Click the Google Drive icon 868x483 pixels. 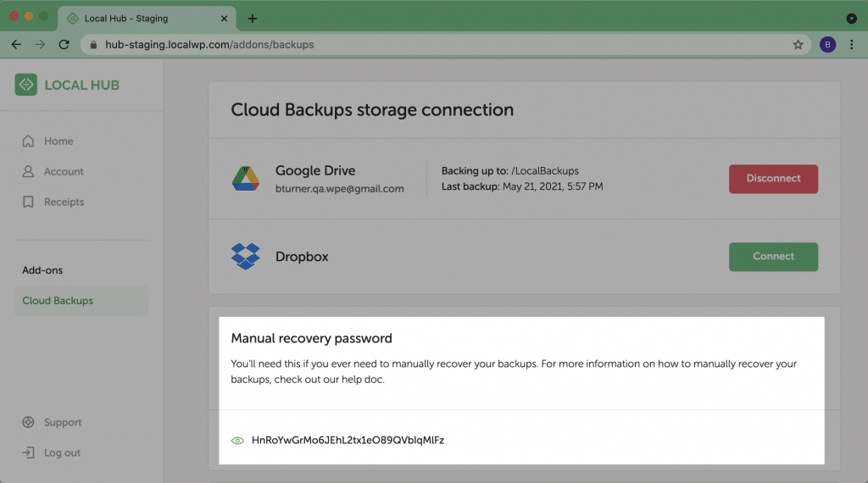point(246,179)
